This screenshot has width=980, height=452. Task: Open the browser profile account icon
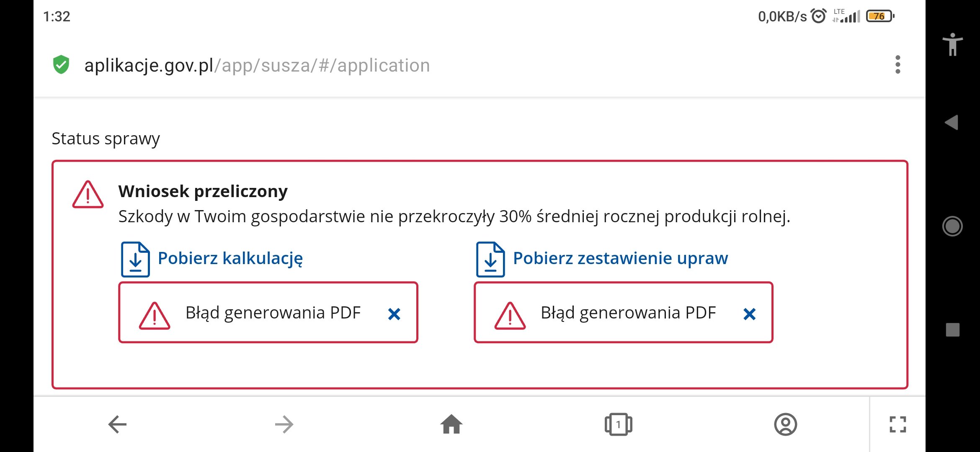click(785, 424)
